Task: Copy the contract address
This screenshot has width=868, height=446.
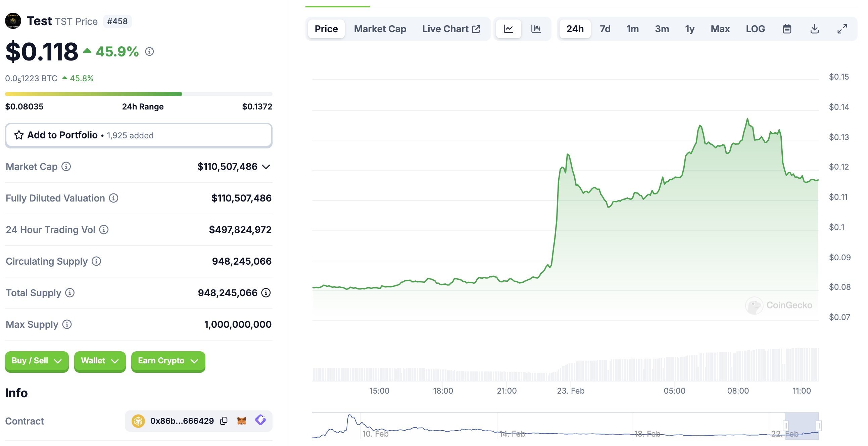Action: [224, 421]
